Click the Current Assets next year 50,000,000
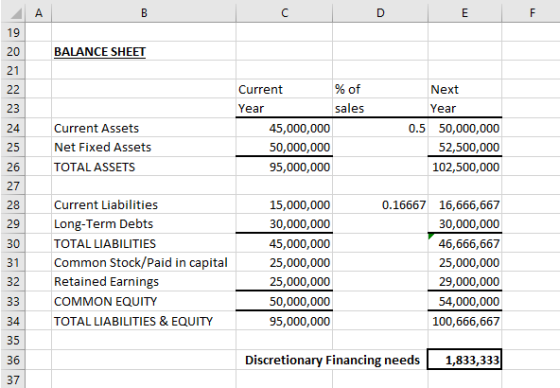The image size is (560, 388). pos(465,128)
